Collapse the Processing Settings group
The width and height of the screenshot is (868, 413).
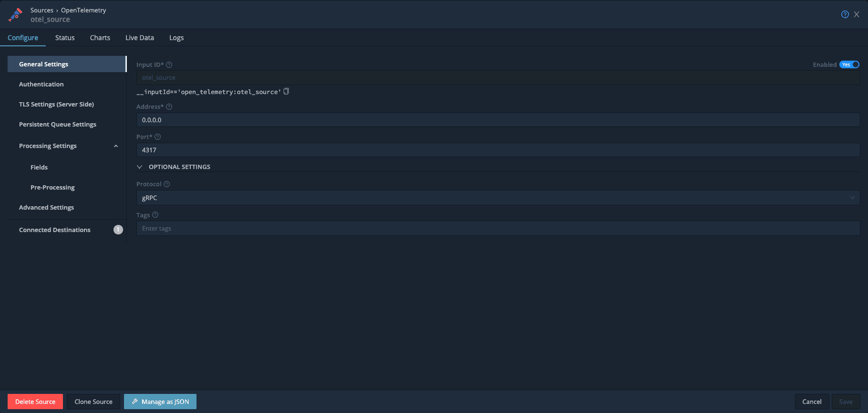point(116,146)
